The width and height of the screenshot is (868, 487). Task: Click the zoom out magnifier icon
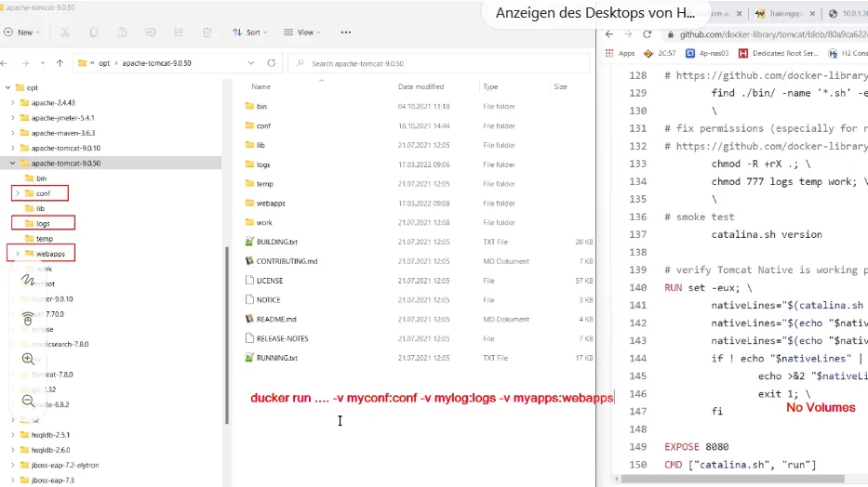(28, 401)
